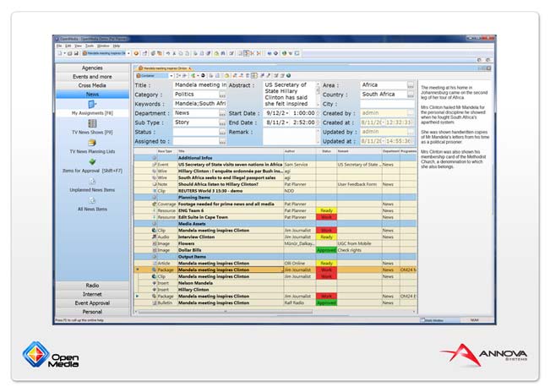Open the Event Approval sidebar section
This screenshot has width=550, height=392.
(x=92, y=302)
